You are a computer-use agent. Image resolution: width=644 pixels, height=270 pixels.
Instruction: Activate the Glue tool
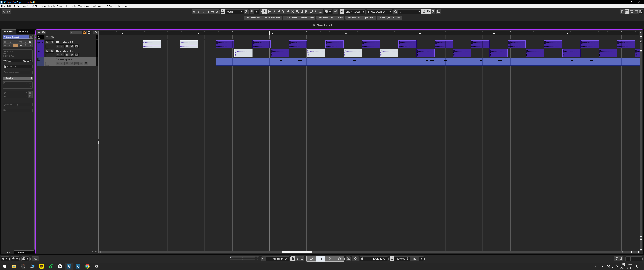tap(288, 12)
